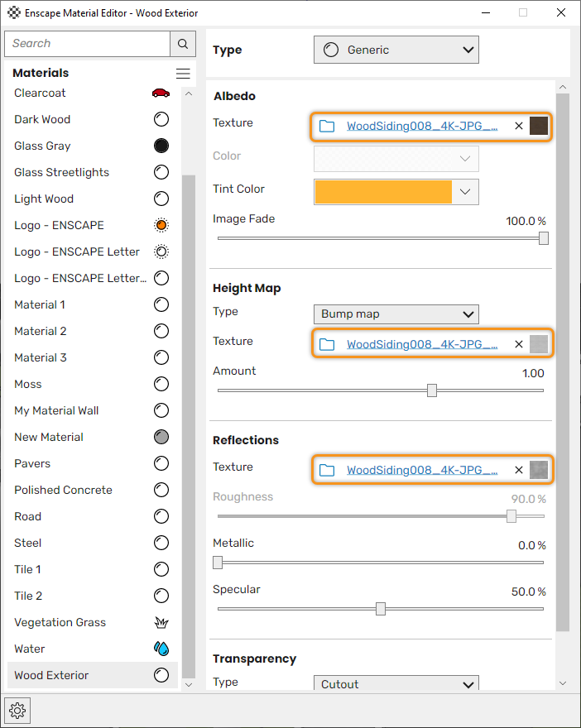Click the Albedo texture brown thumbnail
This screenshot has height=728, width=581.
pos(539,126)
